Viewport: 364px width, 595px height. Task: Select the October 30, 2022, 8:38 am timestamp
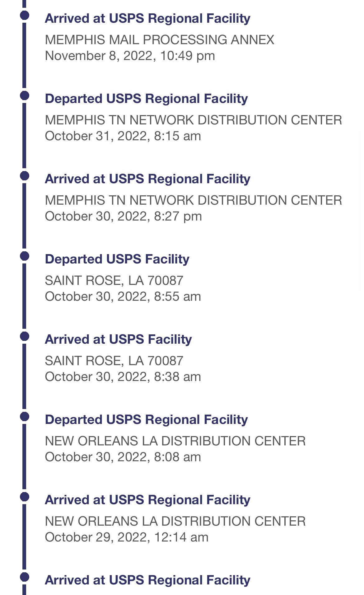click(123, 377)
